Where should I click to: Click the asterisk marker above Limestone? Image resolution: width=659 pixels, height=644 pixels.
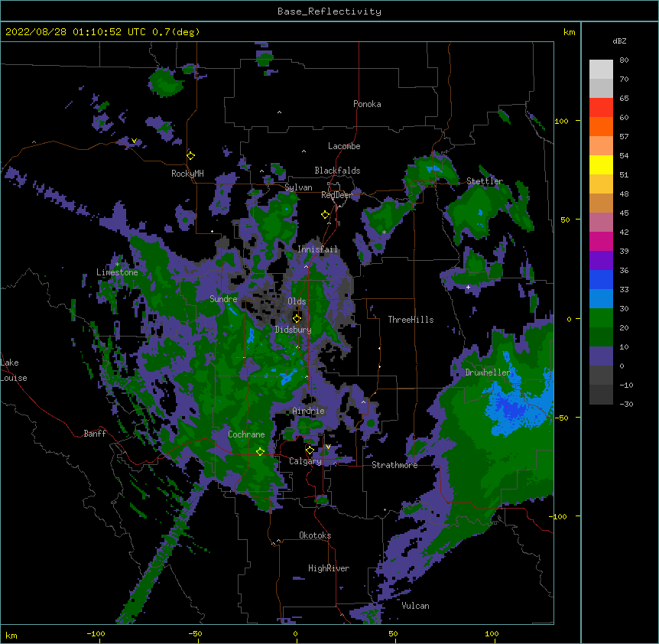(x=117, y=265)
